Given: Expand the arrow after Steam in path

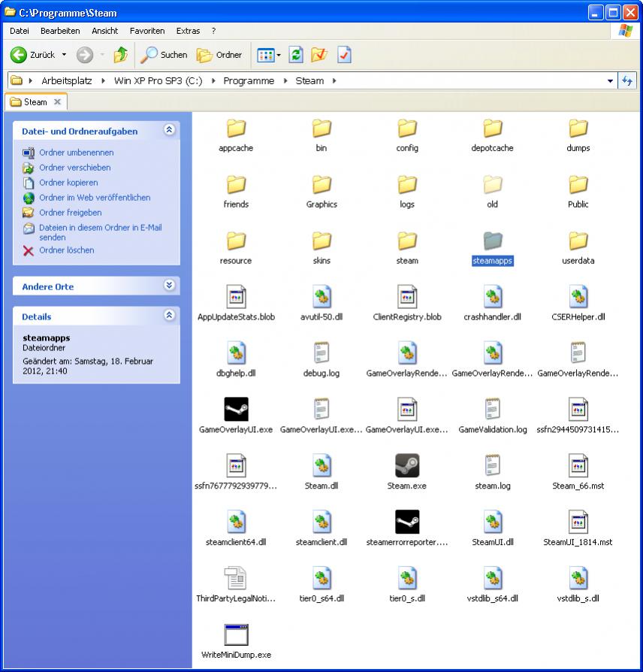Looking at the screenshot, I should pos(334,80).
